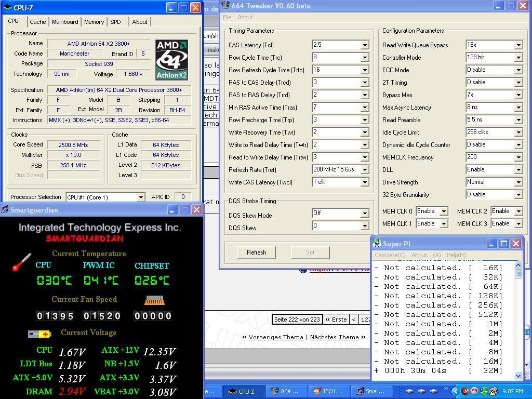Select the 32M result row in Super PI
The width and height of the screenshot is (532, 399).
click(438, 370)
